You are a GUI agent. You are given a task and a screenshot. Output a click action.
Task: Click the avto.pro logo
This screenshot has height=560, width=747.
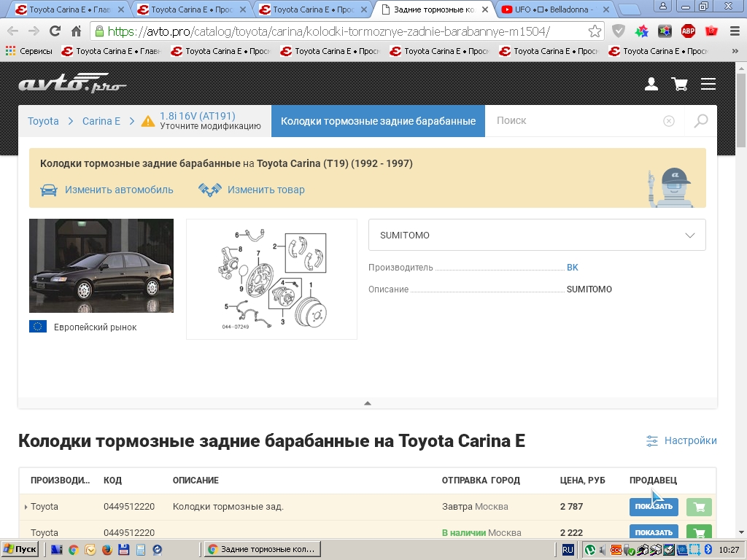(x=72, y=84)
